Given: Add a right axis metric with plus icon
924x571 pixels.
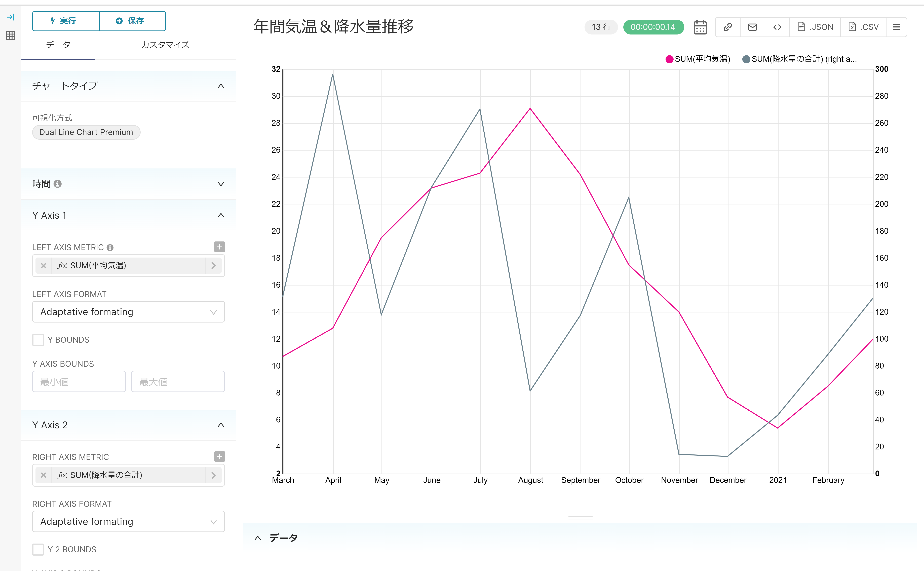Looking at the screenshot, I should point(219,457).
